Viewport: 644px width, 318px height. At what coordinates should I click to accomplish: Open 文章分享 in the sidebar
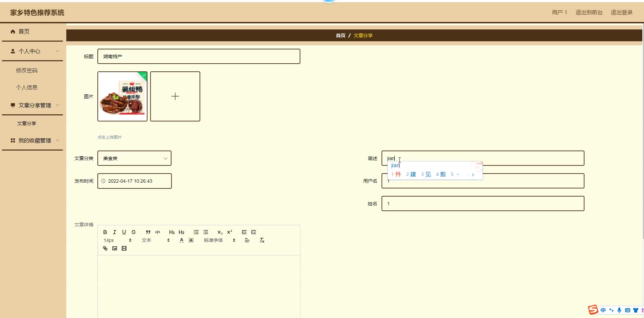pos(27,123)
